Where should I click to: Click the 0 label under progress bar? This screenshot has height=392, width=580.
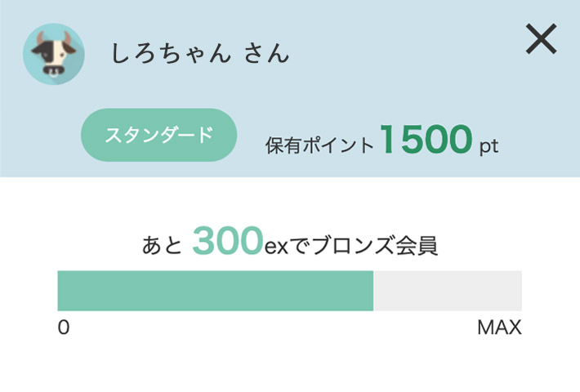pyautogui.click(x=64, y=328)
